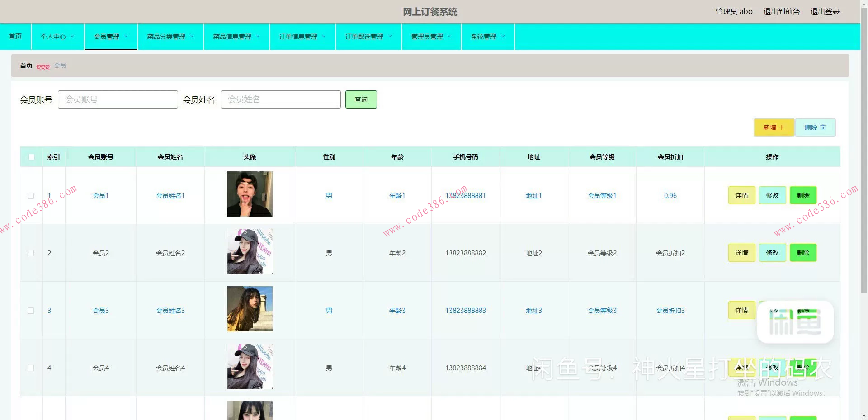The width and height of the screenshot is (868, 420).
Task: Click the green 查询 search button
Action: coord(361,99)
